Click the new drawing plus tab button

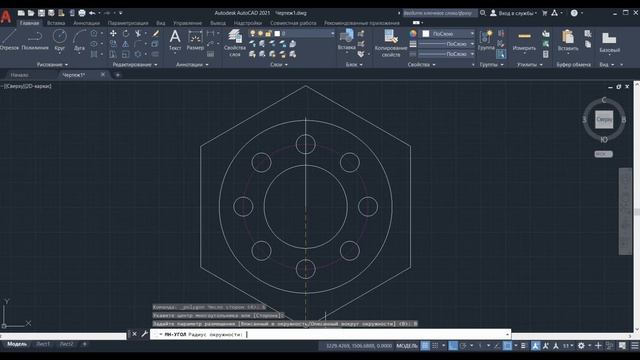coord(118,75)
